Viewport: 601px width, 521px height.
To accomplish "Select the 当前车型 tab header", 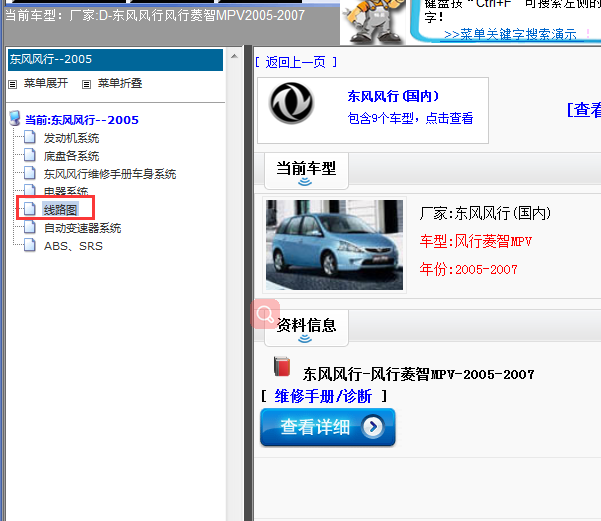I will 306,171.
